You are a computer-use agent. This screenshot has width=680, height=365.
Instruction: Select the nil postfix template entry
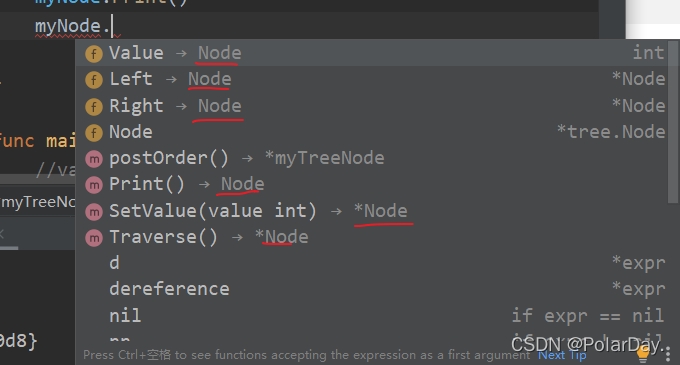372,316
